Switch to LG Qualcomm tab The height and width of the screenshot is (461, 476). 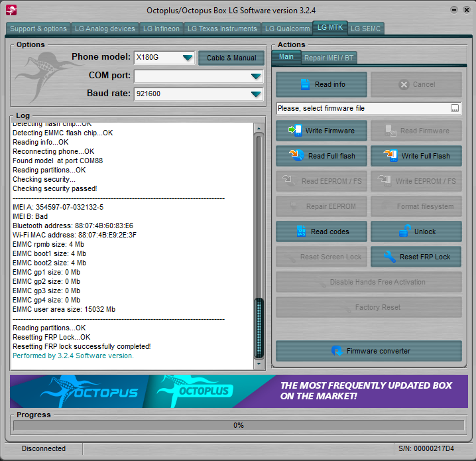(287, 29)
